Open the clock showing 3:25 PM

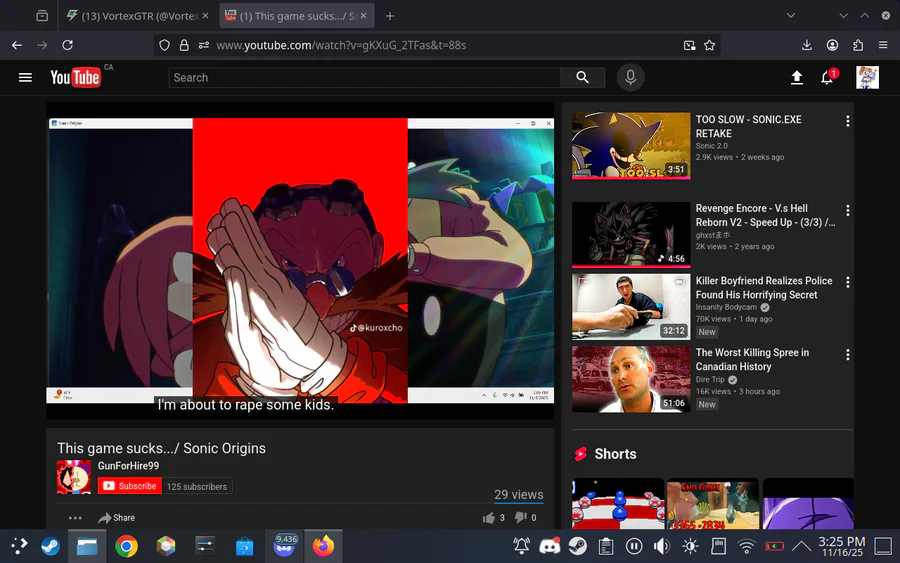(841, 546)
